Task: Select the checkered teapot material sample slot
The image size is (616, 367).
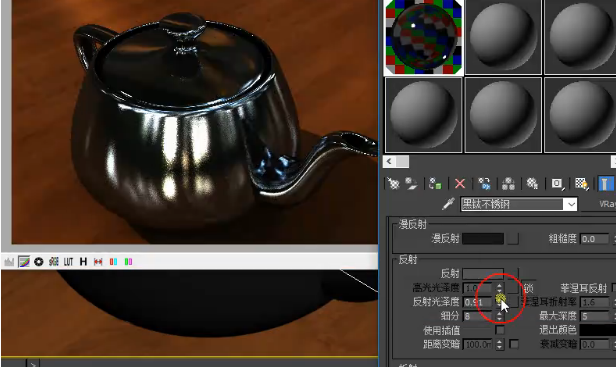Action: coord(424,37)
